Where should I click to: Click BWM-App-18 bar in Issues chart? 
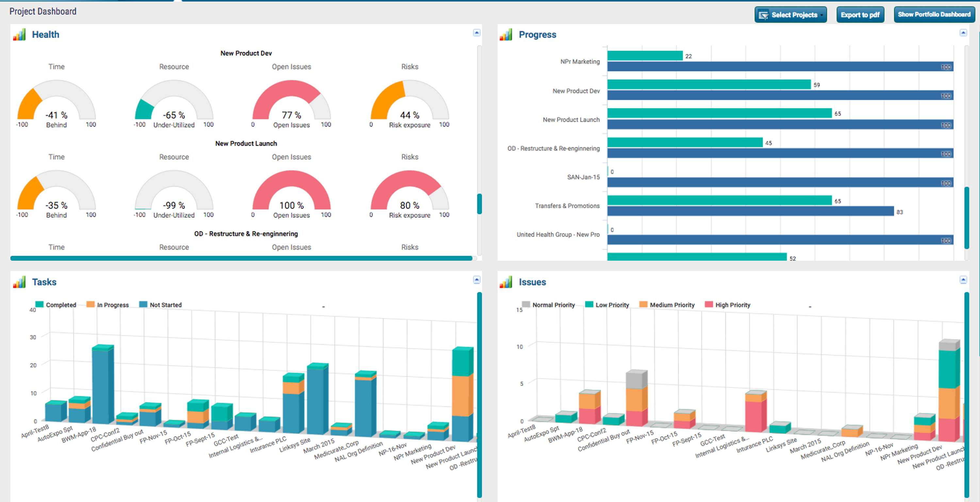coord(590,407)
